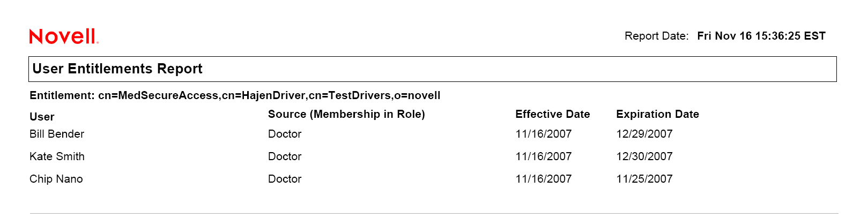Select user Kate Smith
The width and height of the screenshot is (868, 218).
click(57, 156)
